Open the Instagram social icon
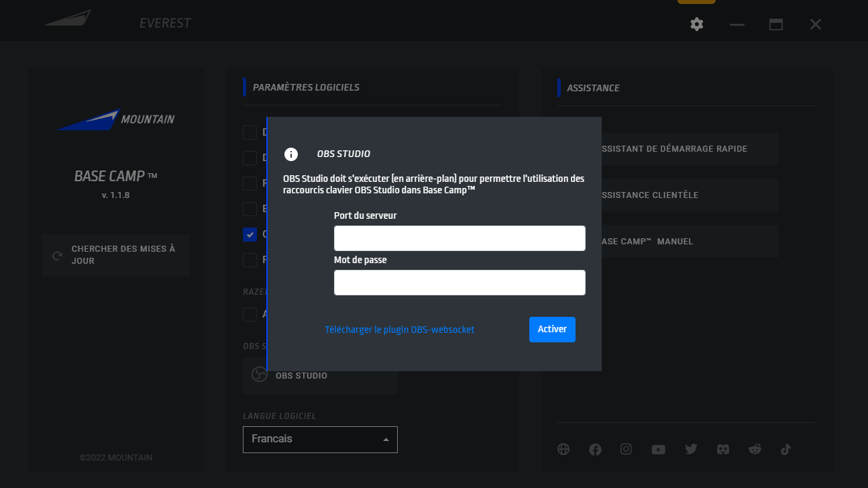 (626, 450)
